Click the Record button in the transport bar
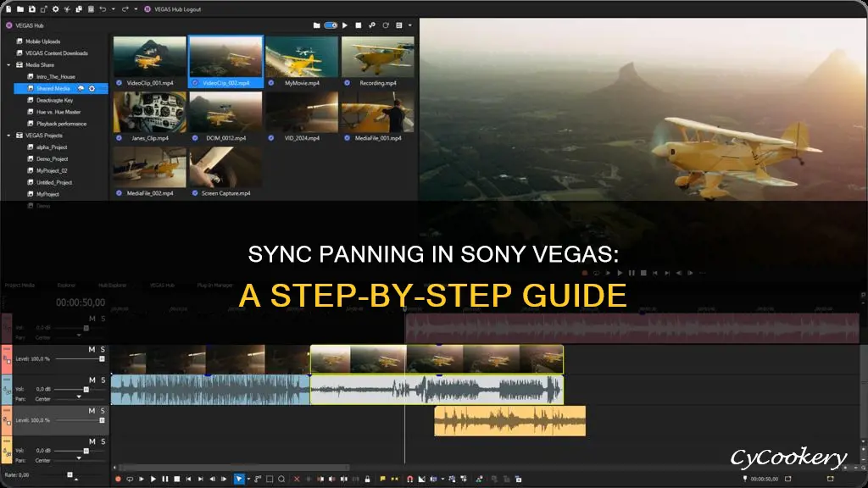 click(x=118, y=480)
